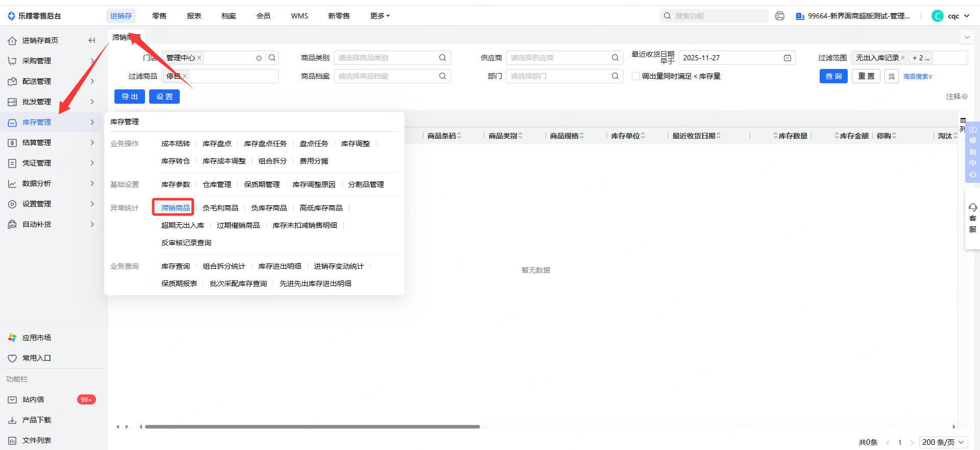Select 负毛利商品 in the inventory menu

pyautogui.click(x=220, y=208)
